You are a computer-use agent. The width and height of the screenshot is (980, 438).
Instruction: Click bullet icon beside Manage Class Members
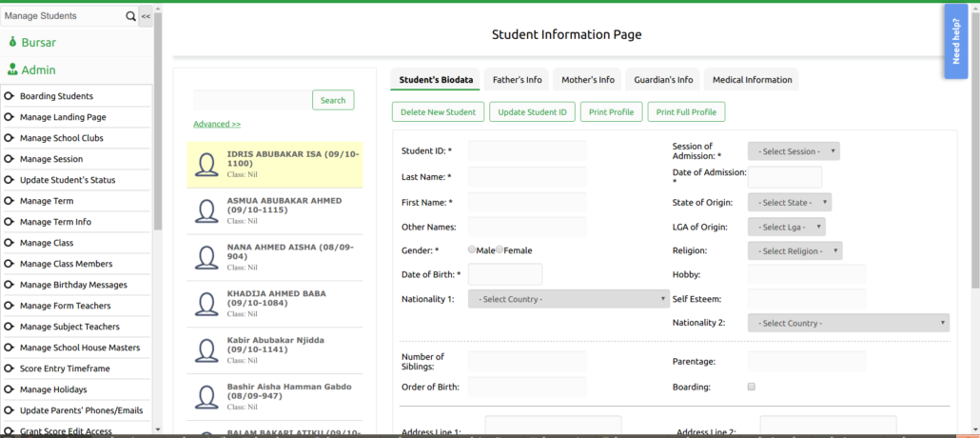click(x=10, y=264)
